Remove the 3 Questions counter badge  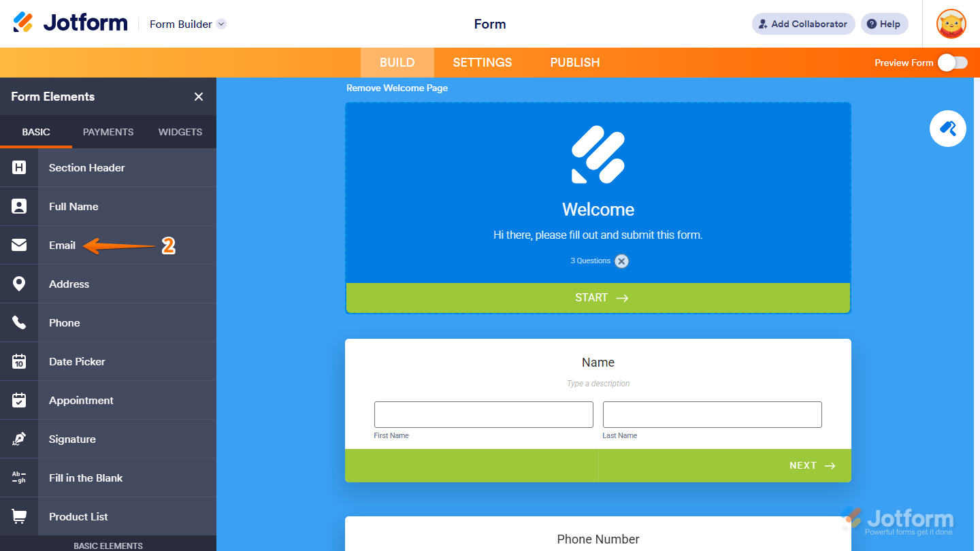click(x=621, y=261)
